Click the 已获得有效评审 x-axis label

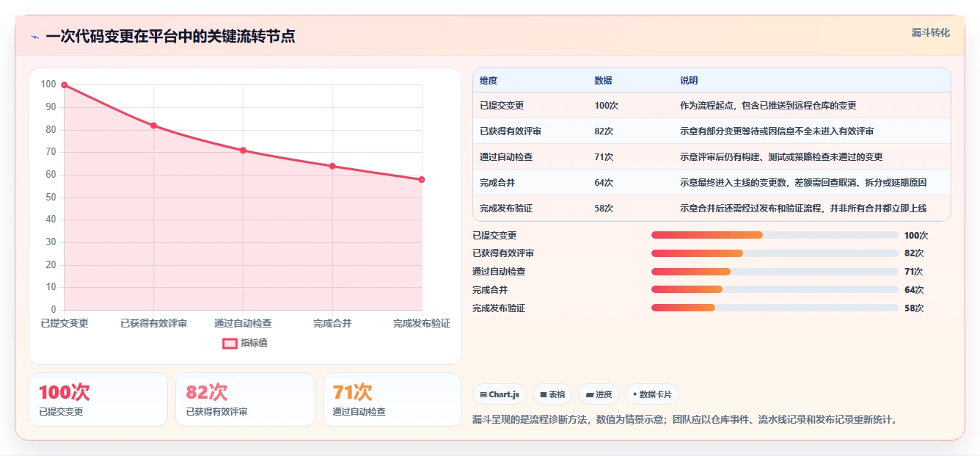point(154,324)
